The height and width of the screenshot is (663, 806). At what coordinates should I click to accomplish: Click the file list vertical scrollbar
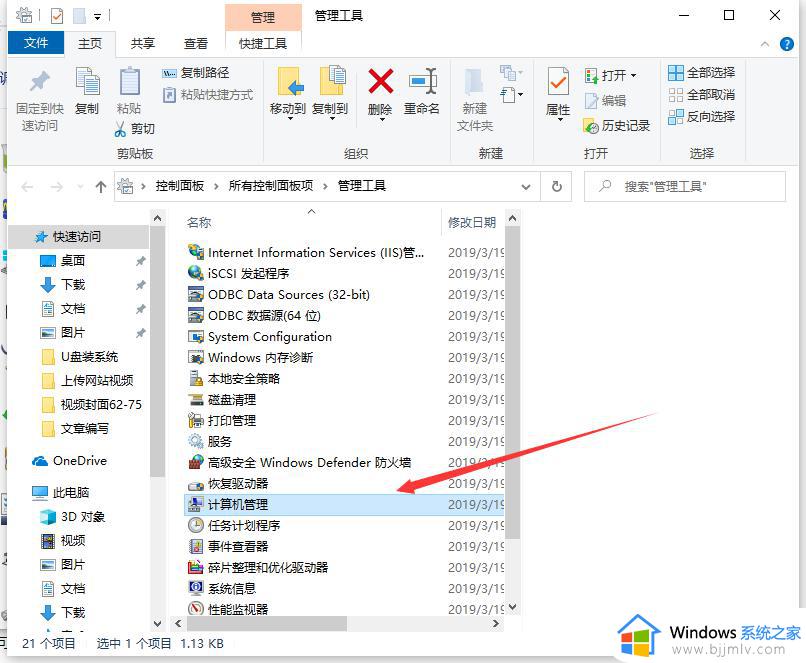[x=512, y=383]
